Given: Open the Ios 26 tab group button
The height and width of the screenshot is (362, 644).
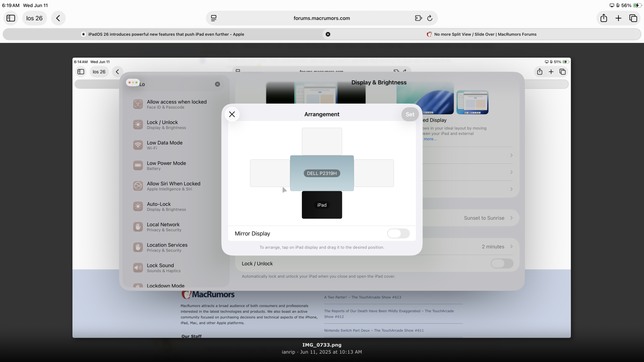Looking at the screenshot, I should [x=34, y=18].
